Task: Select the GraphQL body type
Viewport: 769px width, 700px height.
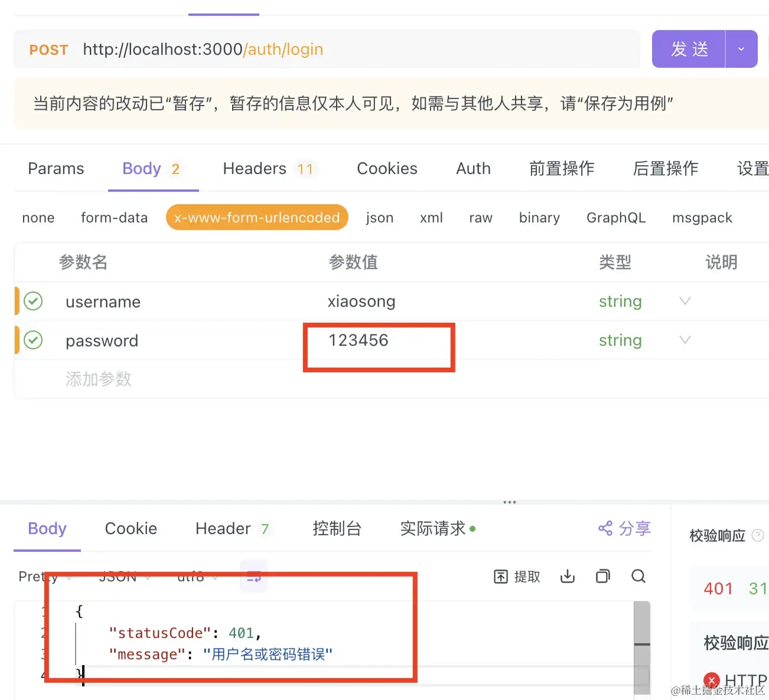Action: [x=616, y=218]
